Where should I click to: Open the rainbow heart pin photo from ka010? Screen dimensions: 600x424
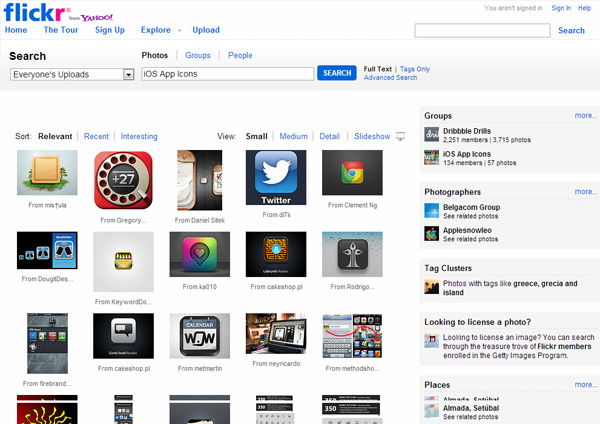tap(199, 254)
